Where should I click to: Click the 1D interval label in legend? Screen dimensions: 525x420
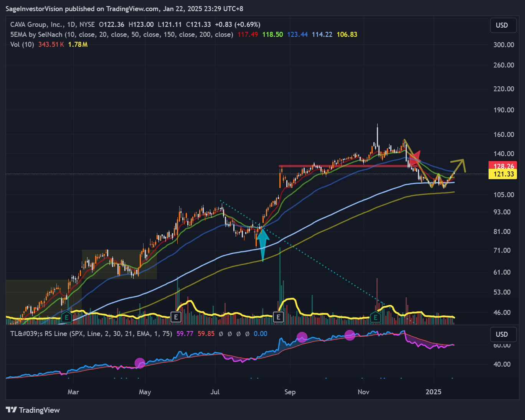pos(71,25)
